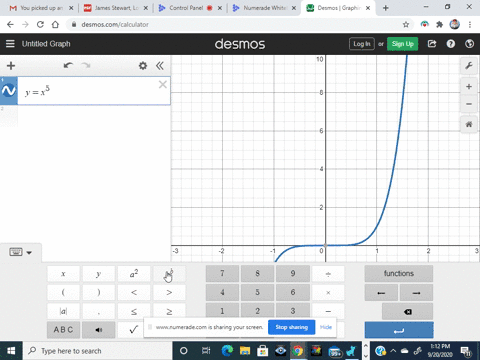Tap the backspace delete key
480x360 pixels.
[407, 312]
